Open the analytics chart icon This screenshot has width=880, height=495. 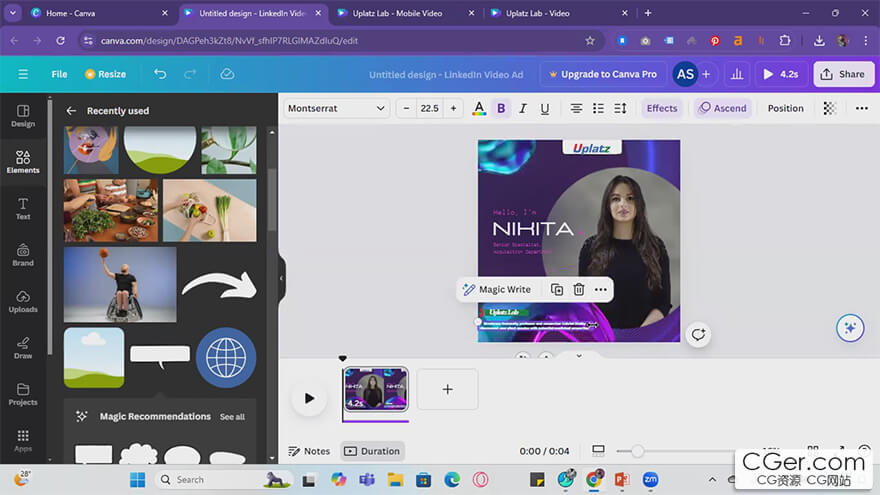tap(737, 74)
